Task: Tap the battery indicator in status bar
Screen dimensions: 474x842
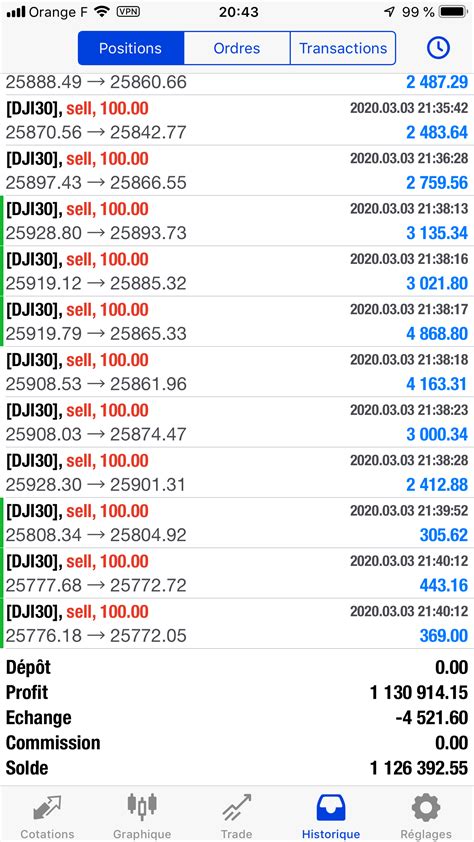Action: pos(454,12)
